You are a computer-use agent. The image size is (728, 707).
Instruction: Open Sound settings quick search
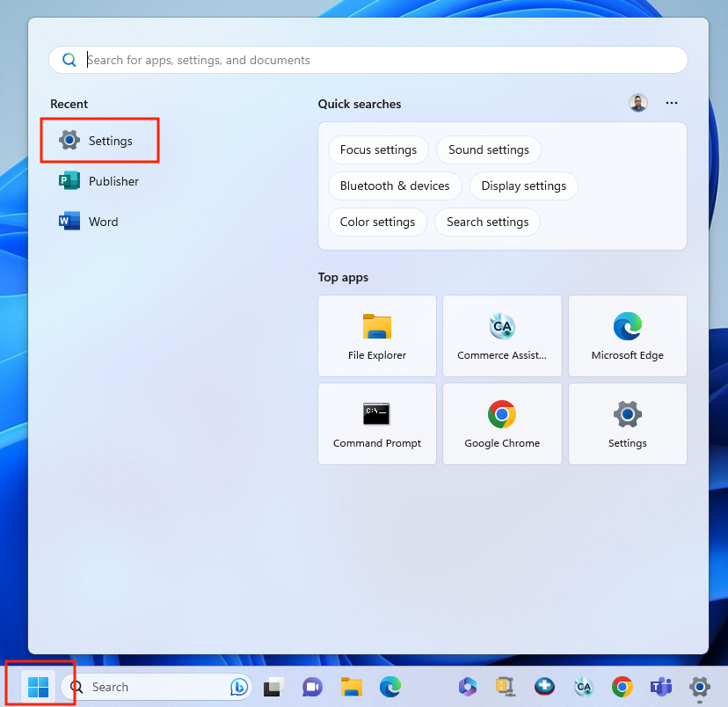(489, 149)
